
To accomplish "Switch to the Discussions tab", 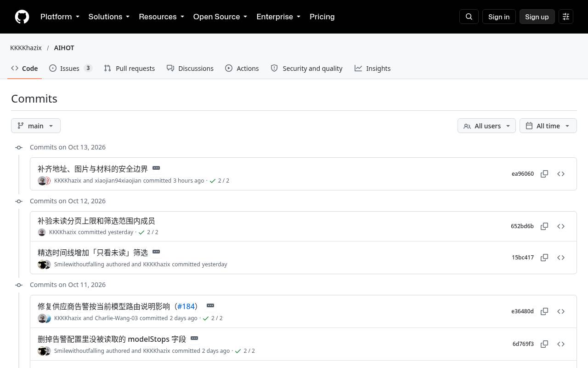I will coord(190,68).
